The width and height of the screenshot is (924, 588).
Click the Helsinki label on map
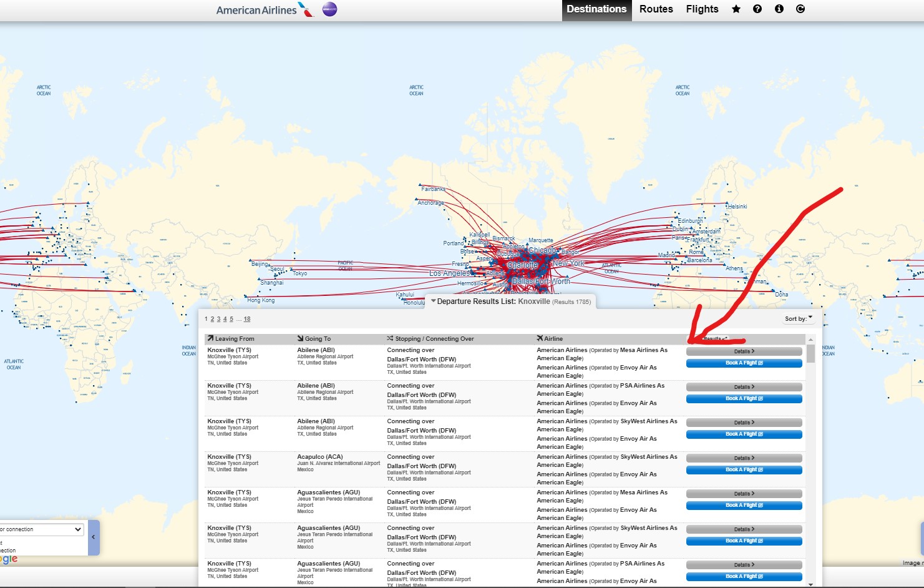pyautogui.click(x=737, y=207)
